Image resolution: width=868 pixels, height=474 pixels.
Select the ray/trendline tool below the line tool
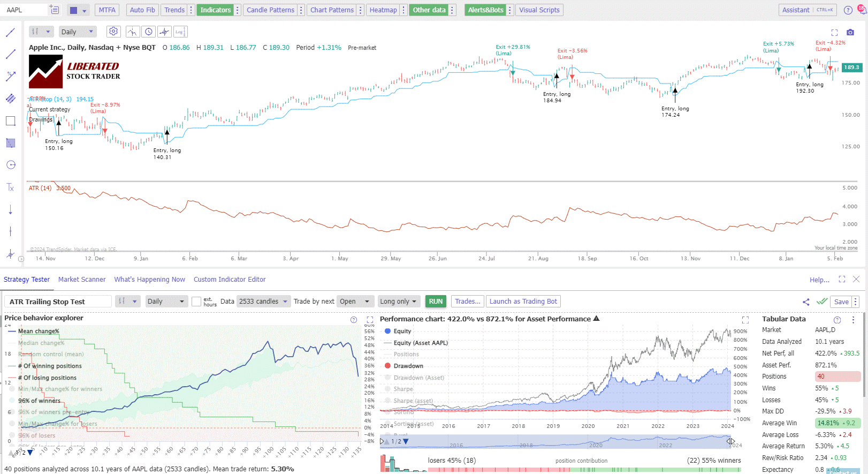click(10, 54)
